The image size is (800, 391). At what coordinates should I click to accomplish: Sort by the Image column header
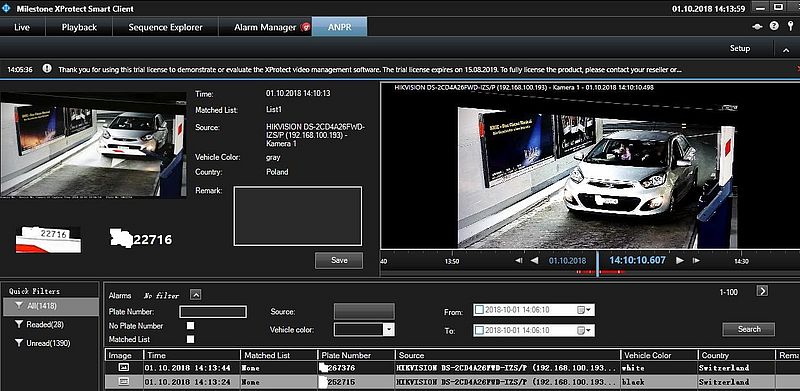click(124, 355)
